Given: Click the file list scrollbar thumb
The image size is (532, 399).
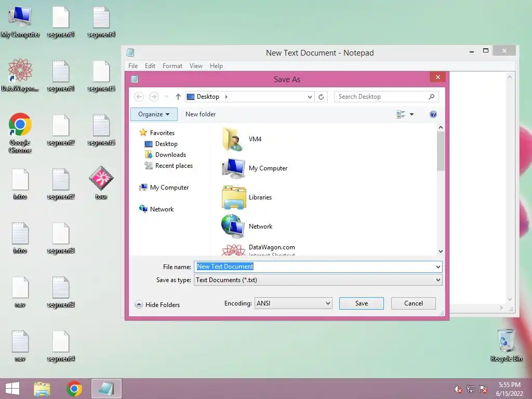Looking at the screenshot, I should click(441, 151).
